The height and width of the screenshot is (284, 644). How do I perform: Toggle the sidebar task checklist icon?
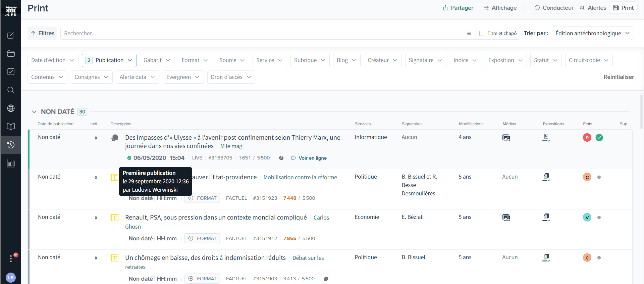click(11, 72)
